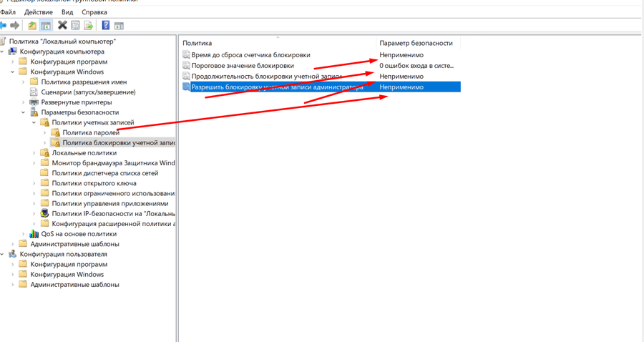Sort by the Параметр безопасности column header
644x342 pixels.
[x=418, y=43]
